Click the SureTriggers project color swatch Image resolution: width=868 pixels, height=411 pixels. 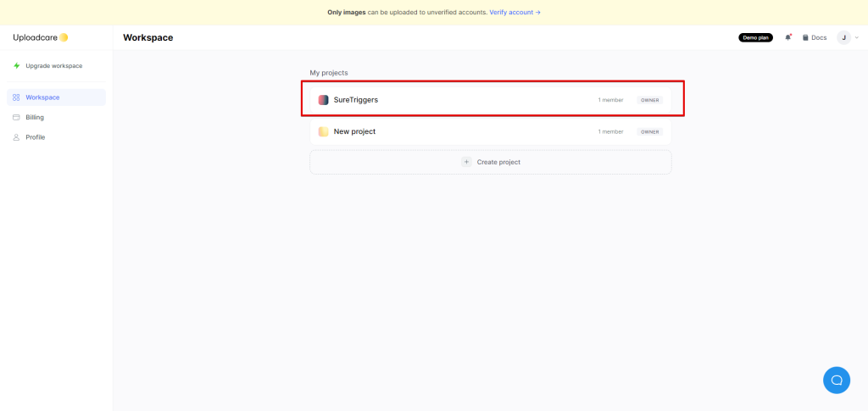point(323,100)
